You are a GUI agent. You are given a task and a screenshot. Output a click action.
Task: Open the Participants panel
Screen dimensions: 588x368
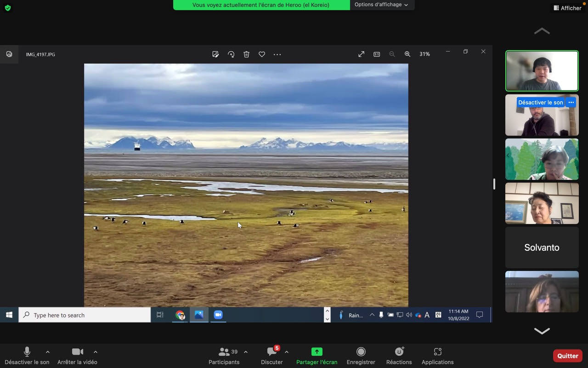click(224, 356)
